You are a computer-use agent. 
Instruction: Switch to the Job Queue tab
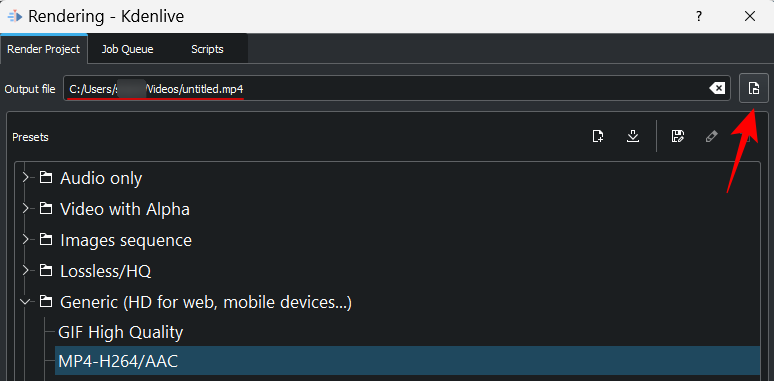pyautogui.click(x=127, y=49)
